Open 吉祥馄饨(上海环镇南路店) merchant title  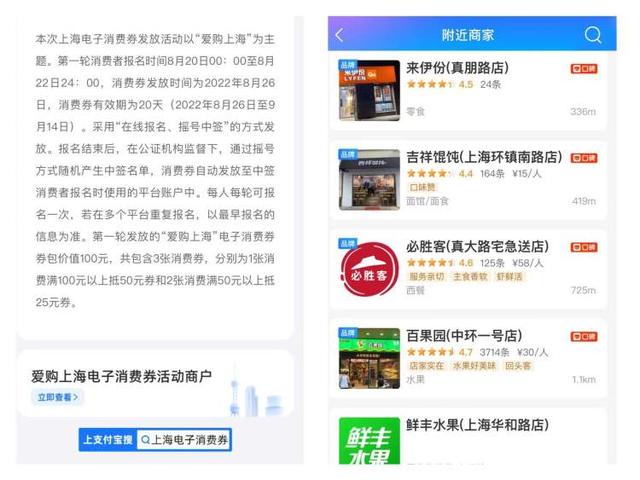click(x=484, y=157)
